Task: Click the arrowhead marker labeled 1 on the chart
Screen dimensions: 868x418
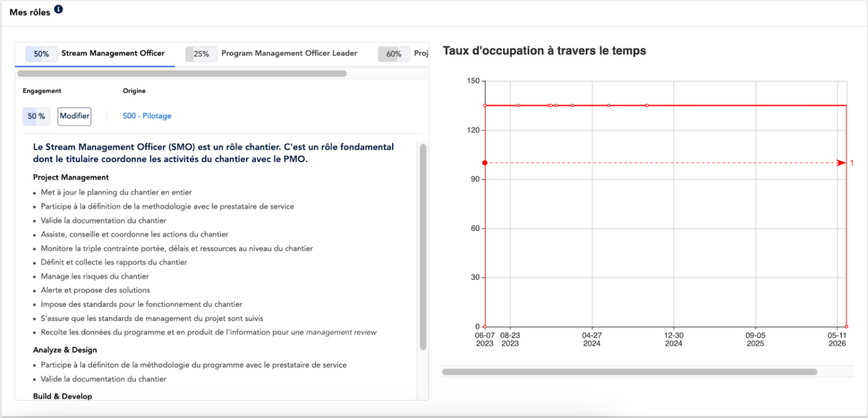Action: (841, 162)
